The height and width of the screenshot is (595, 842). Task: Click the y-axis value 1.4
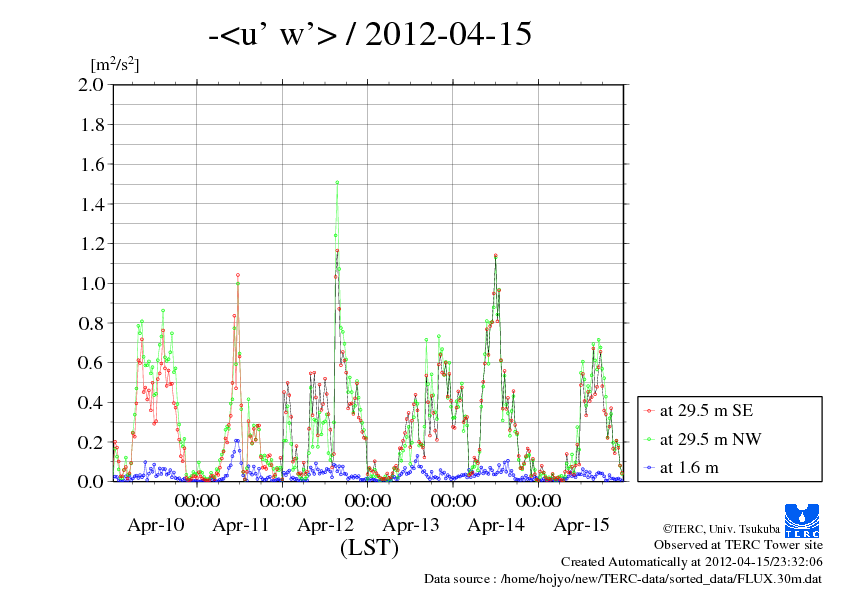pyautogui.click(x=91, y=204)
